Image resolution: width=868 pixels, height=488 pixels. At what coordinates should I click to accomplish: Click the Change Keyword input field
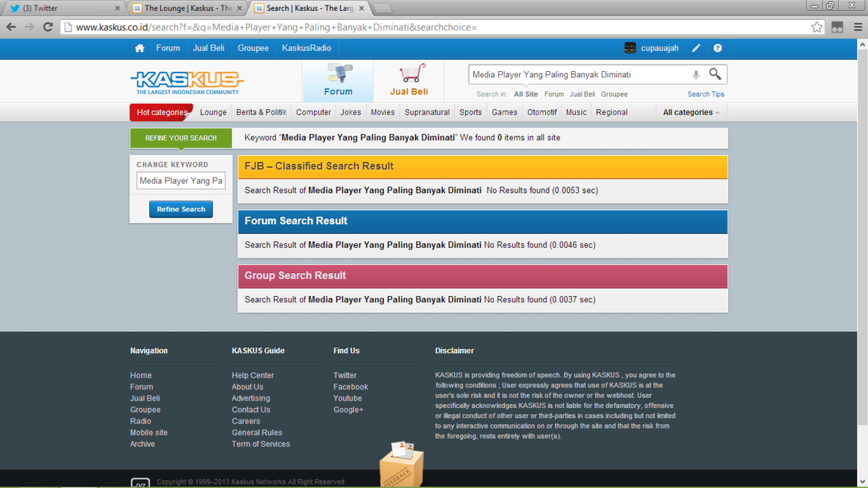tap(181, 181)
